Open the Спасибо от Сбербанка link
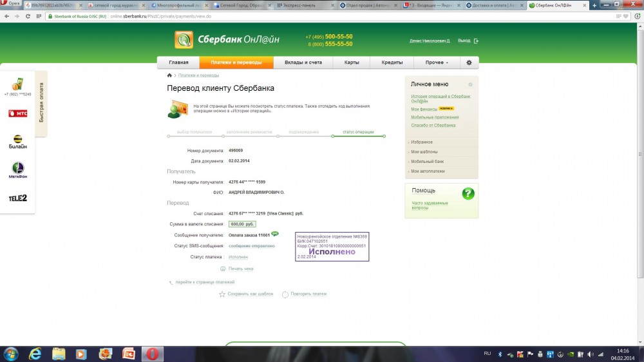This screenshot has height=362, width=644. click(433, 126)
